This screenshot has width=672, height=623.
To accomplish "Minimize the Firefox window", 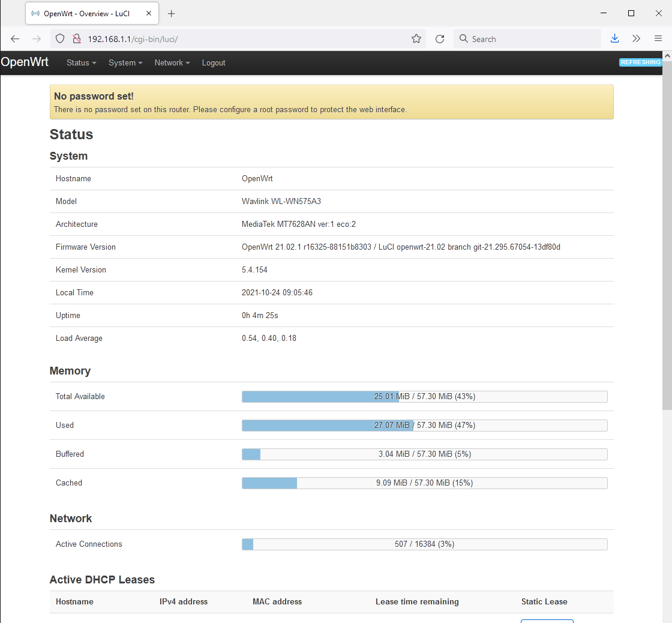I will tap(604, 13).
